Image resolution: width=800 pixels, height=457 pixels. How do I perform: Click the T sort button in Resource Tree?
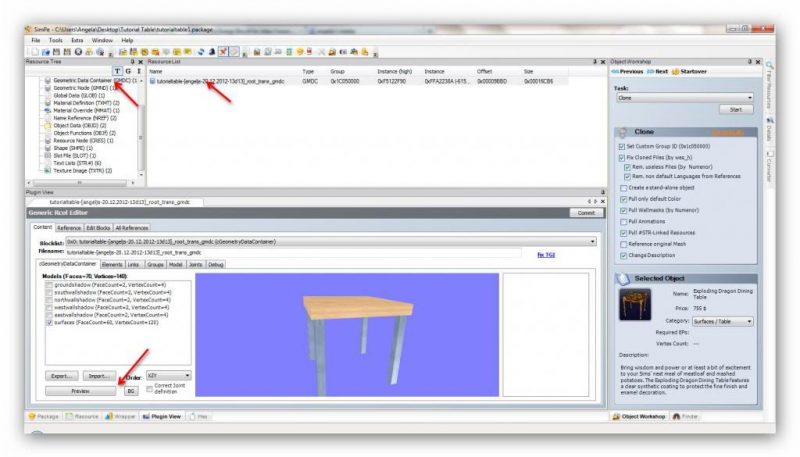[117, 71]
